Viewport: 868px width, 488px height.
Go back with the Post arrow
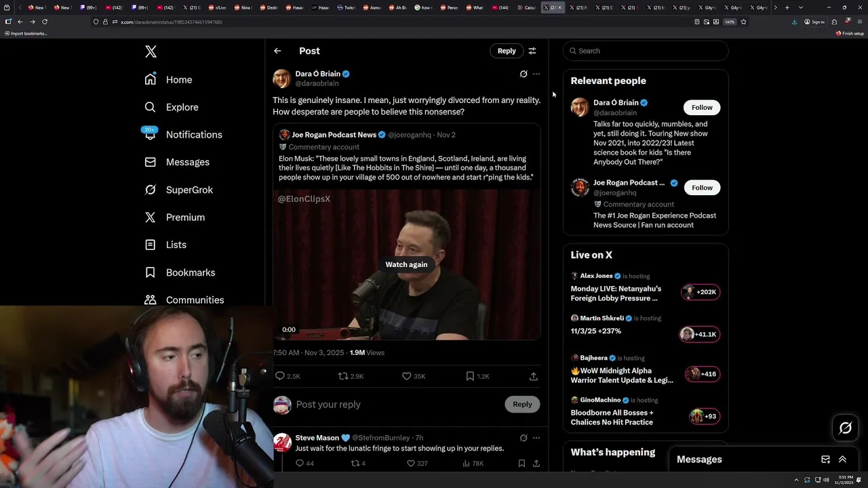point(277,51)
